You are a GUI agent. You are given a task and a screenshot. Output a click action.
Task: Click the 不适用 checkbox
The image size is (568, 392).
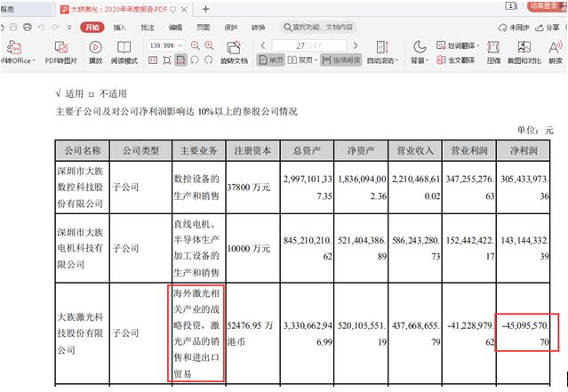pyautogui.click(x=92, y=95)
